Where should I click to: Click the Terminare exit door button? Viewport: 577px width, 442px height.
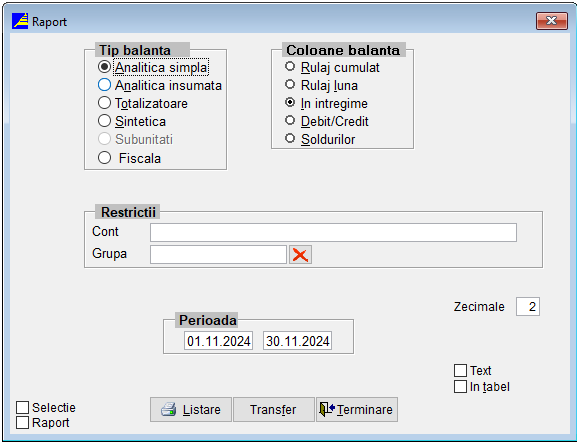(x=357, y=409)
